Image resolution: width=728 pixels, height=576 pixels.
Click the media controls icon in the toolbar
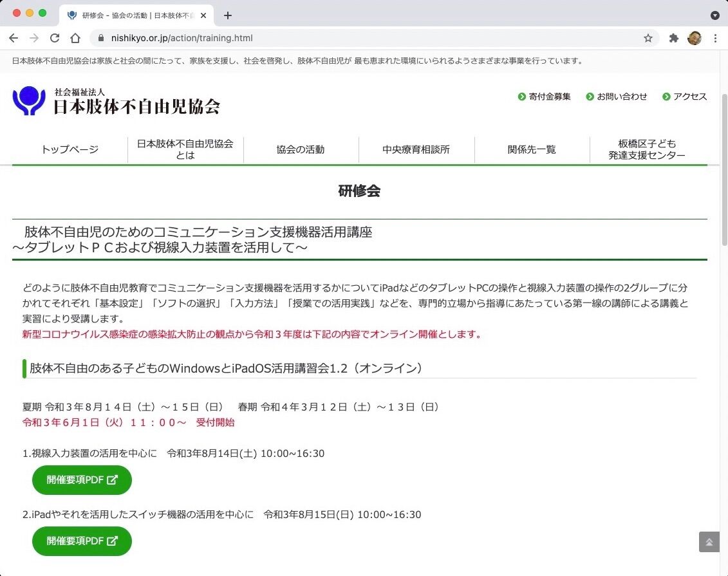(x=714, y=15)
